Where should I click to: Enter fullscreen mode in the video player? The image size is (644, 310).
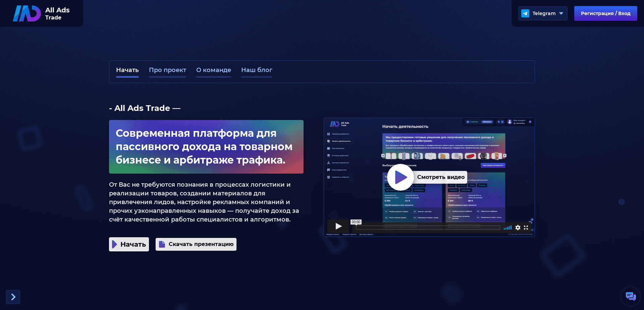(x=526, y=228)
